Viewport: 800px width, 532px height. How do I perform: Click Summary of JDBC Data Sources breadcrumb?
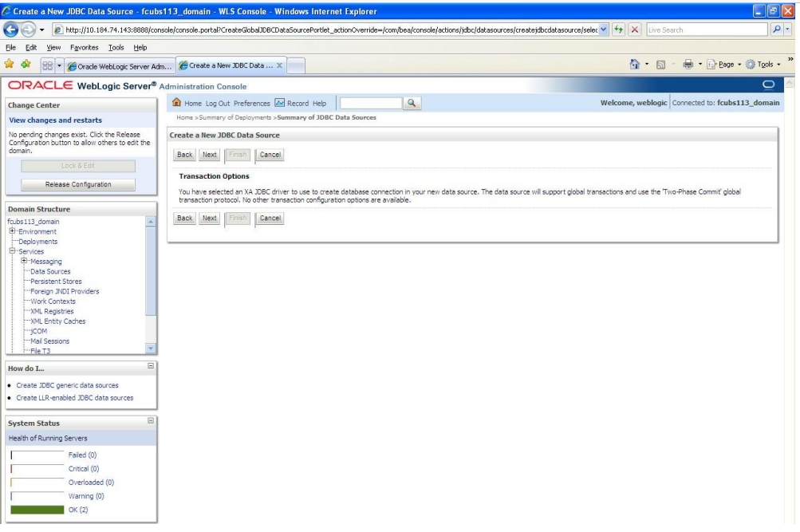pyautogui.click(x=326, y=117)
